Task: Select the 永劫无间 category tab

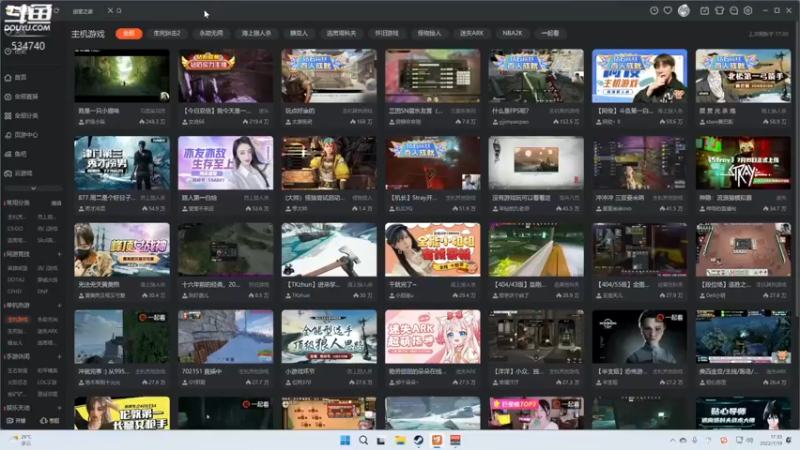Action: (x=211, y=33)
